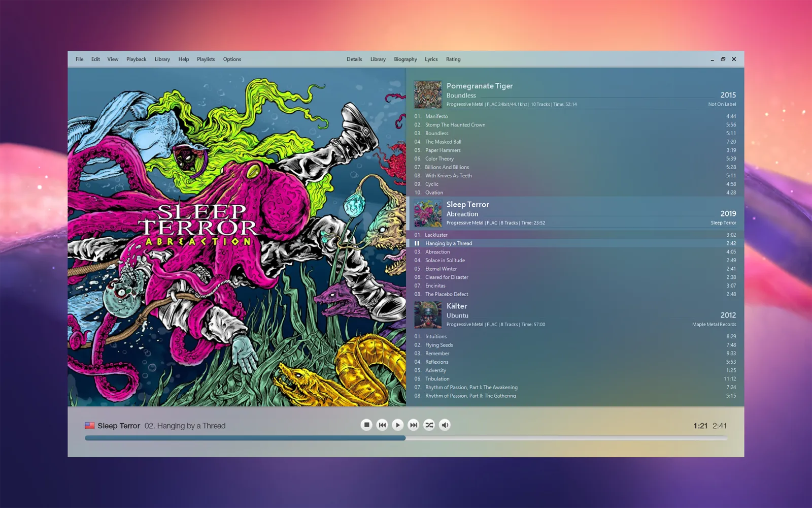Viewport: 812px width, 508px height.
Task: Skip to the next track
Action: click(414, 425)
